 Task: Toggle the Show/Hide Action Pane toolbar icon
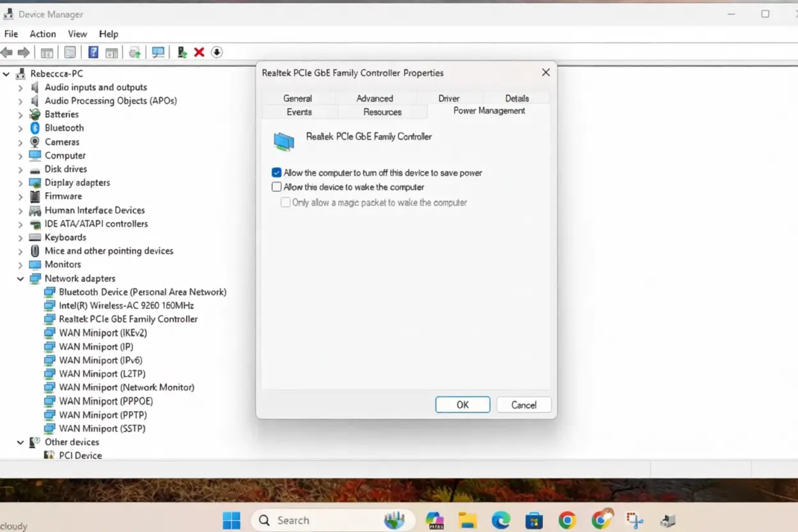[x=111, y=52]
